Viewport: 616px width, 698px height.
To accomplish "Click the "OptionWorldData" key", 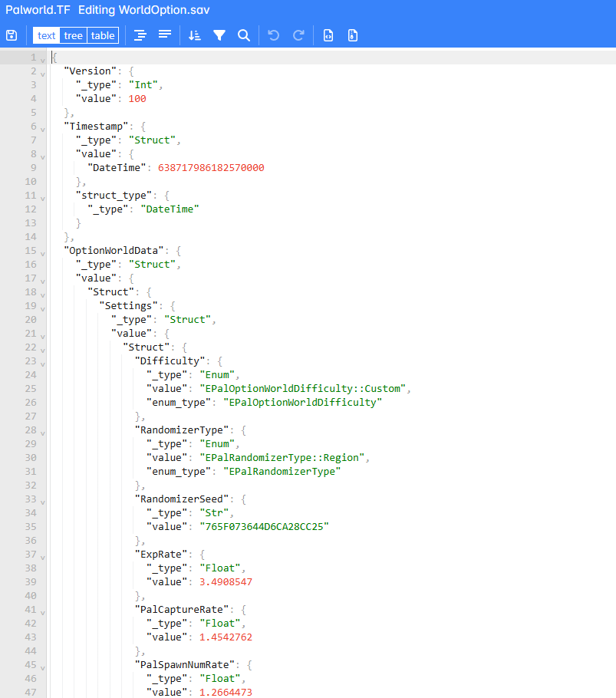I will coord(114,251).
